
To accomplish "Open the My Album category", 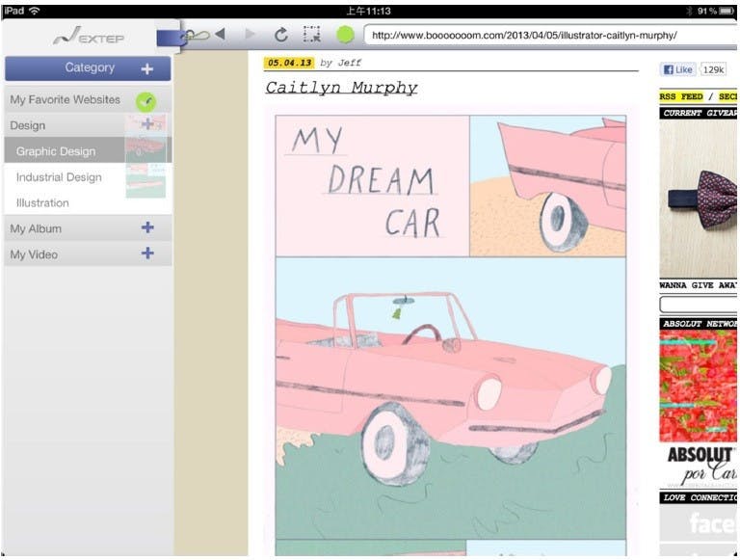I will pos(88,228).
